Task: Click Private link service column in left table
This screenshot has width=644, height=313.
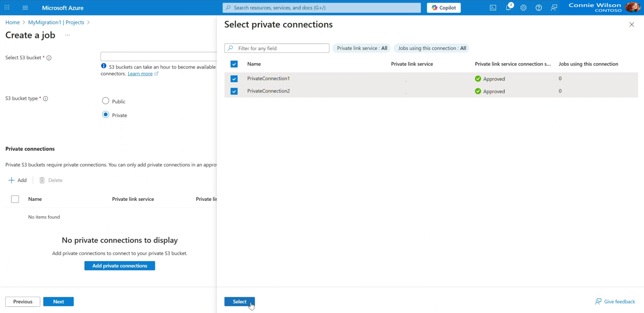Action: 133,199
